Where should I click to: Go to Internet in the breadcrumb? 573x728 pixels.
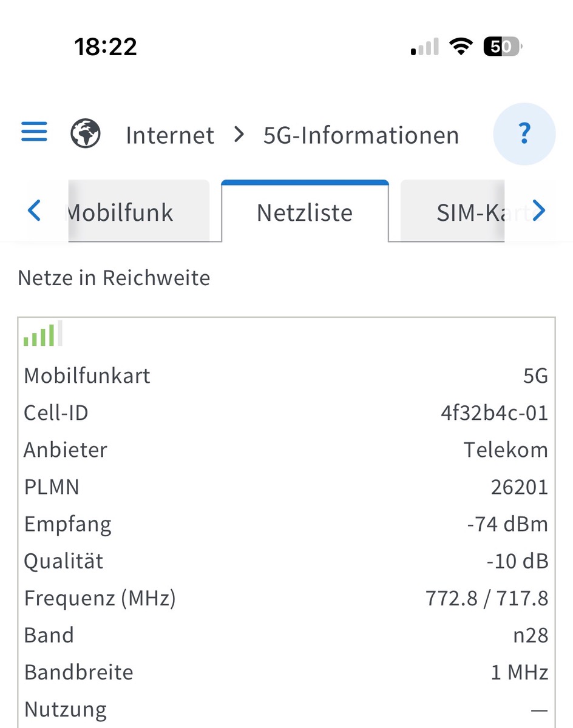point(170,135)
